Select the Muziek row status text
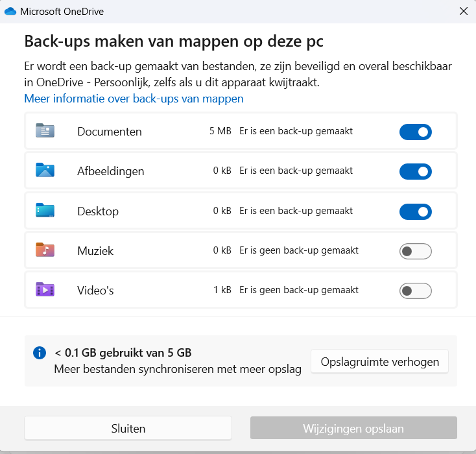 click(x=299, y=250)
